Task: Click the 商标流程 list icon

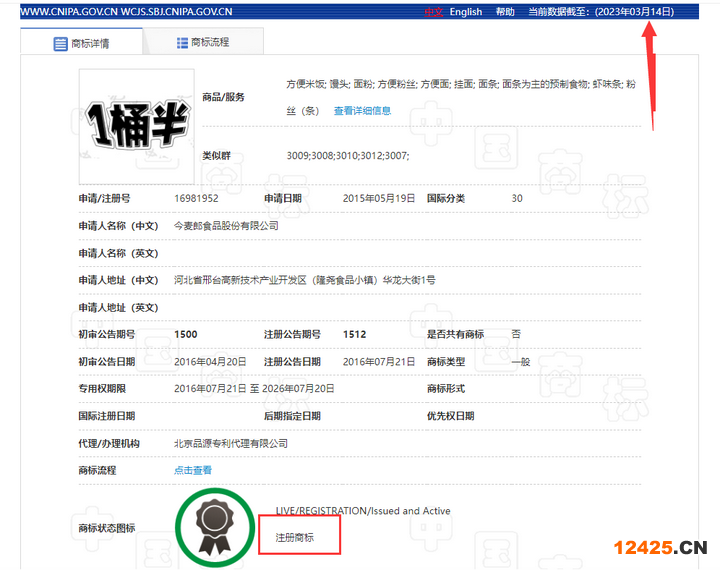Action: coord(182,43)
